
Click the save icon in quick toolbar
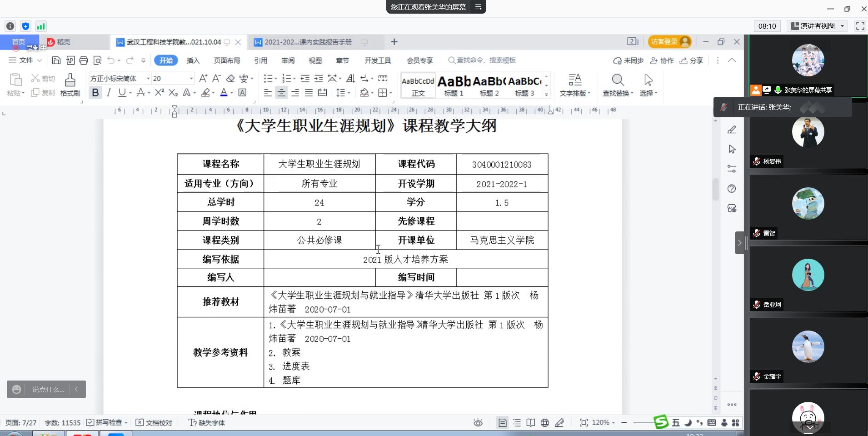pos(56,60)
